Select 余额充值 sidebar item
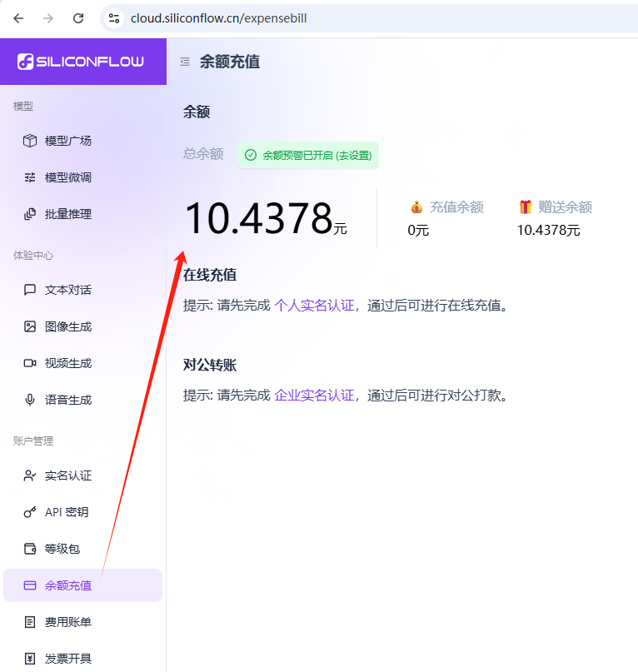Viewport: 638px width, 672px height. tap(82, 585)
